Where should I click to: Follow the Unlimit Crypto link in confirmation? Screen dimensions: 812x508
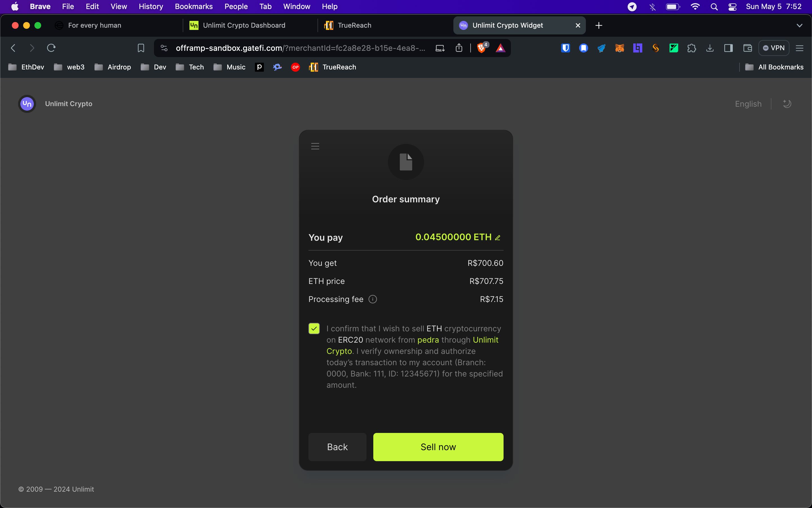pos(485,340)
